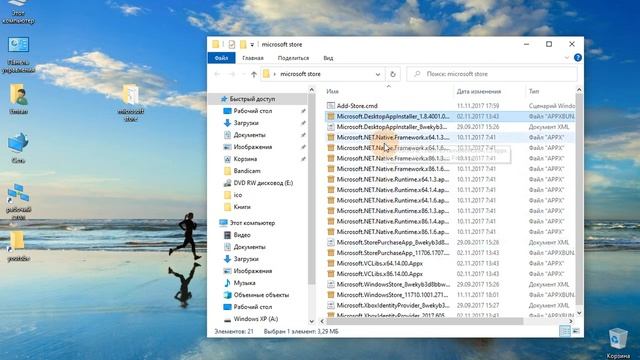Click the properties icon in title bar
Image resolution: width=640 pixels, height=360 pixels.
pyautogui.click(x=231, y=44)
